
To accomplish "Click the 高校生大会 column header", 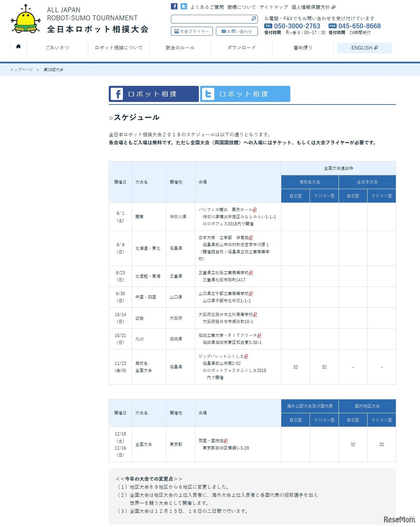I will (310, 182).
